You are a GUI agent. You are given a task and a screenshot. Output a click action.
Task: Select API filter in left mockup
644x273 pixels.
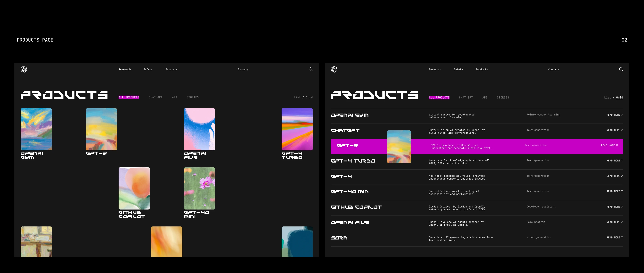click(174, 97)
